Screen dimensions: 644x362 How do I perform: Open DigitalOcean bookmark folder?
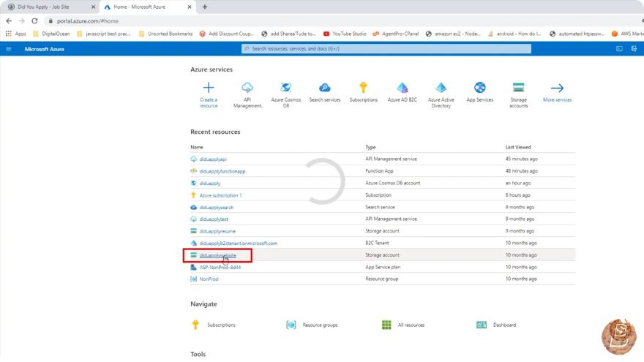(x=51, y=34)
